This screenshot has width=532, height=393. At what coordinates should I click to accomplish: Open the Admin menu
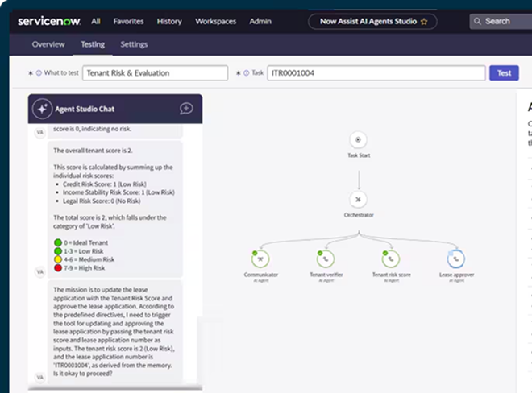260,22
